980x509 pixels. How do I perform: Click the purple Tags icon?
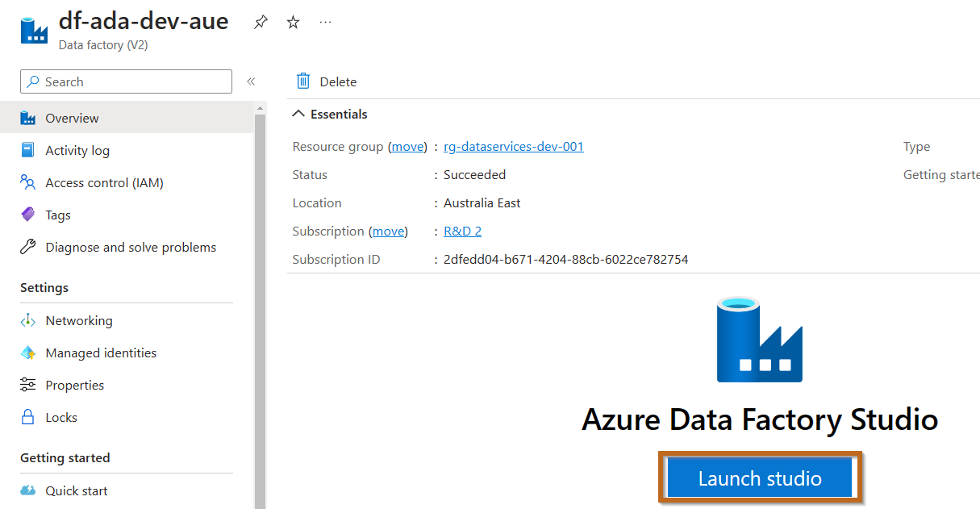(28, 215)
